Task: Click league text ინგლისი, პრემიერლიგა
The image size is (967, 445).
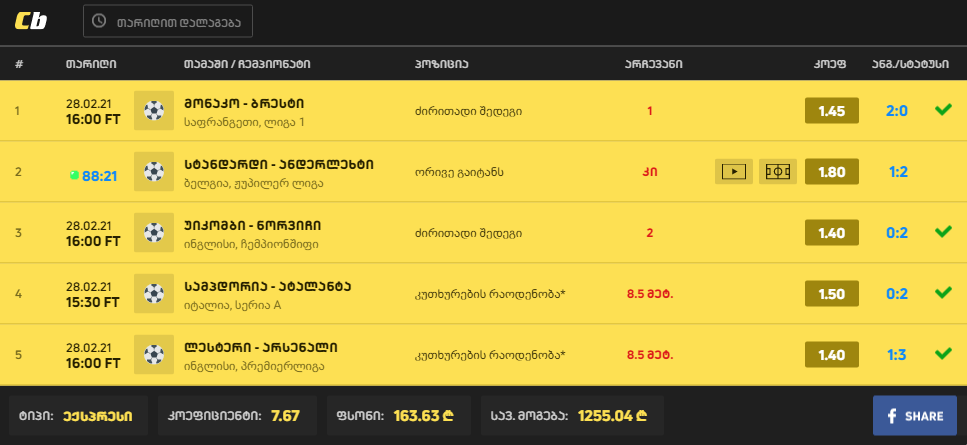Action: (x=254, y=367)
